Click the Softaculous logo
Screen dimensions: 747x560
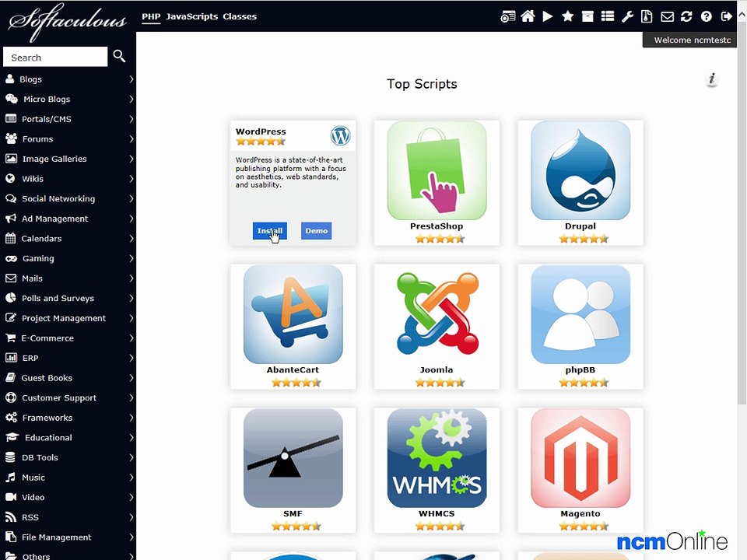click(68, 21)
